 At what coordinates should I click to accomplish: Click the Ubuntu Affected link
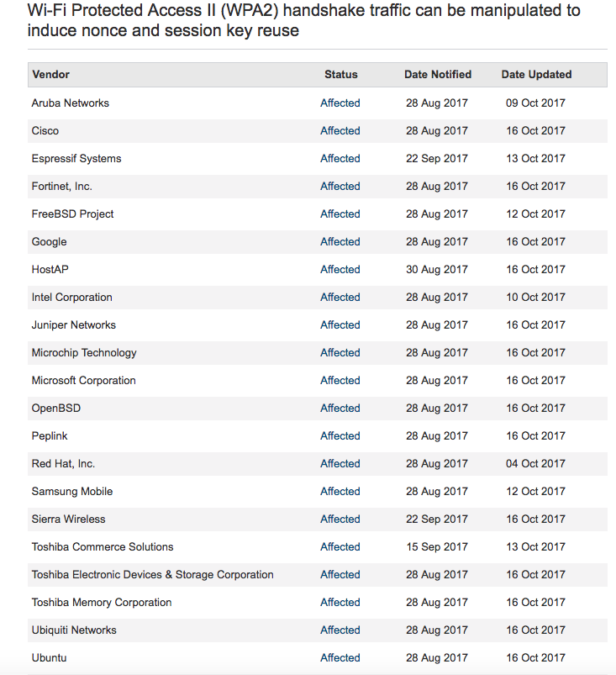[x=340, y=658]
